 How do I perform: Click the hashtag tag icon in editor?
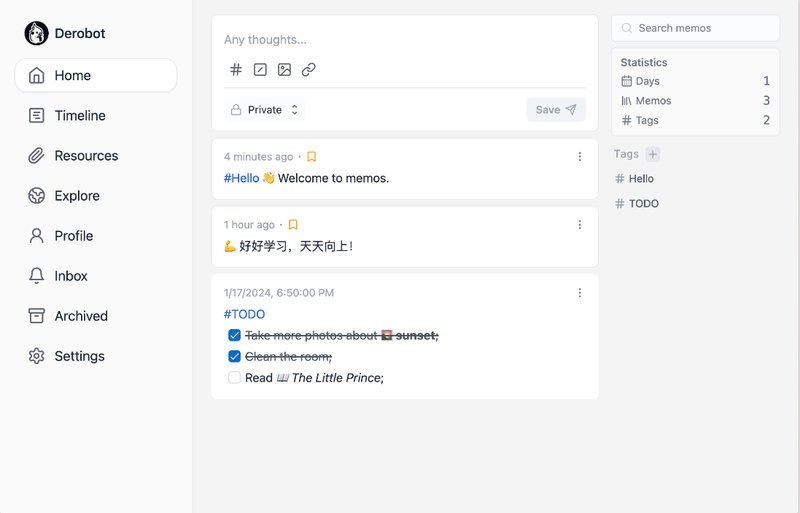coord(236,70)
